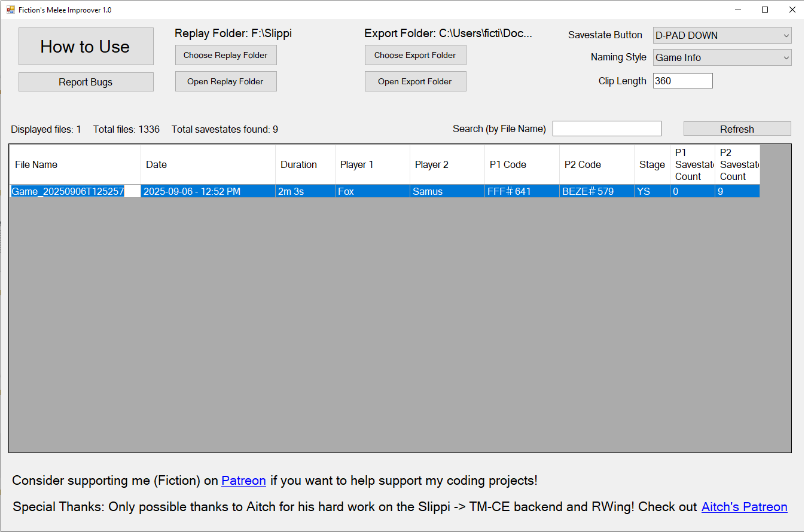Select the Game_20250906T125257 file name cell
The width and height of the screenshot is (805, 532).
[75, 191]
